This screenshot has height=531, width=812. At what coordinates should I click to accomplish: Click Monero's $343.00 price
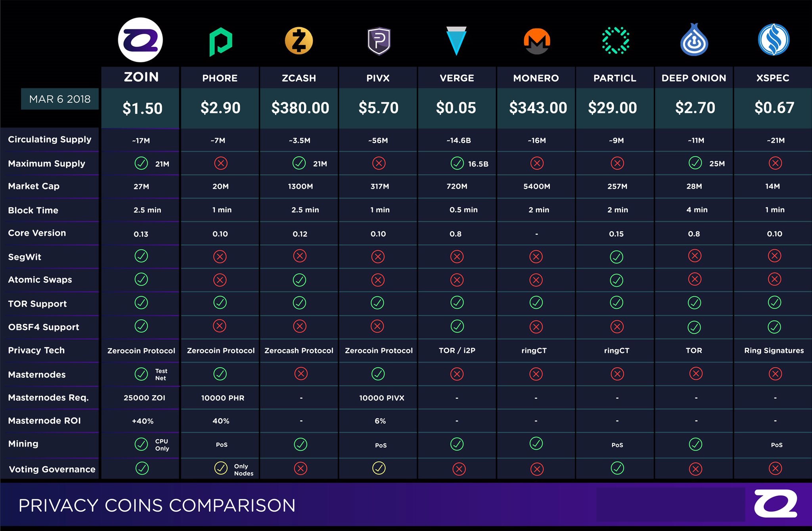538,108
